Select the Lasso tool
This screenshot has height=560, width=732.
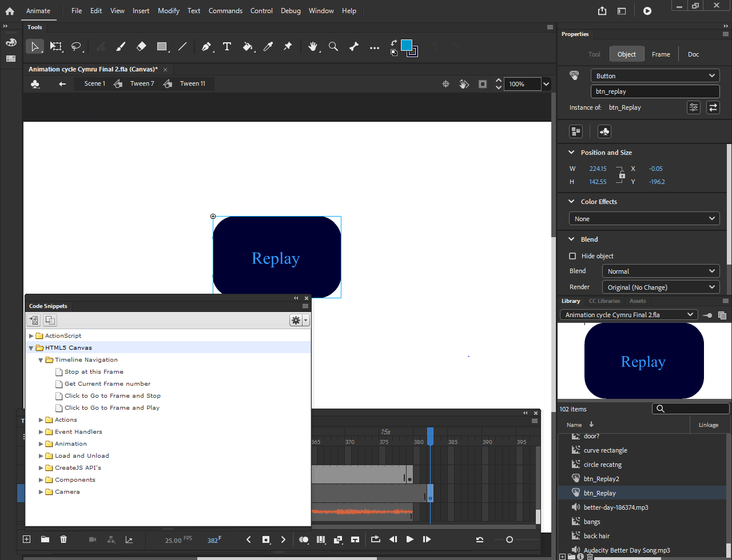click(77, 46)
